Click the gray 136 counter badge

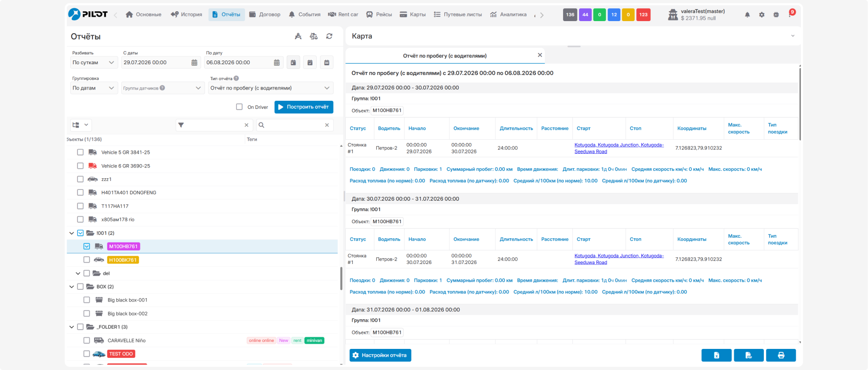(x=570, y=15)
